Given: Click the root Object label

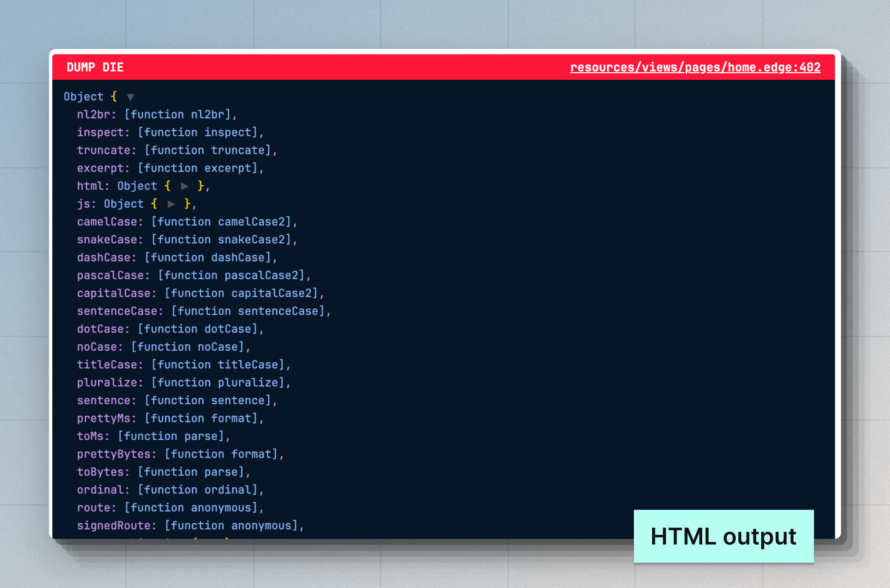Looking at the screenshot, I should (x=83, y=97).
